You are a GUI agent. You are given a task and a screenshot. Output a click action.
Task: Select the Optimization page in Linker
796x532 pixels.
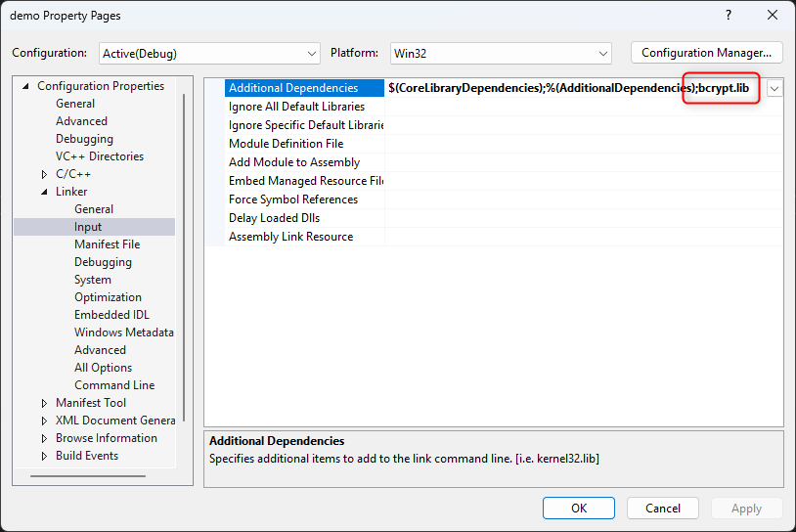click(108, 297)
